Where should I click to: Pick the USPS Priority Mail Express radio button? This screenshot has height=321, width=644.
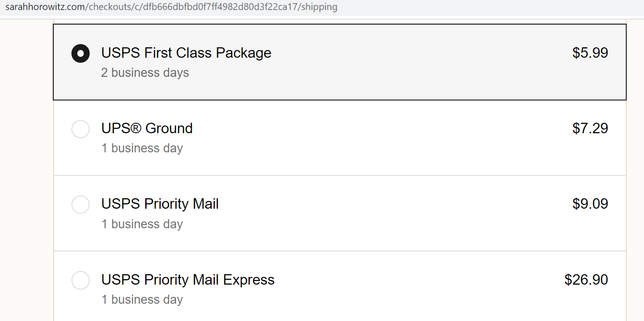[81, 280]
